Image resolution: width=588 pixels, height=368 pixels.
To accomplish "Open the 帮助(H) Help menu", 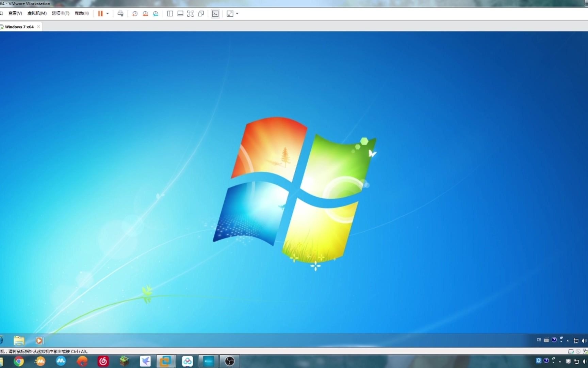I will (82, 13).
